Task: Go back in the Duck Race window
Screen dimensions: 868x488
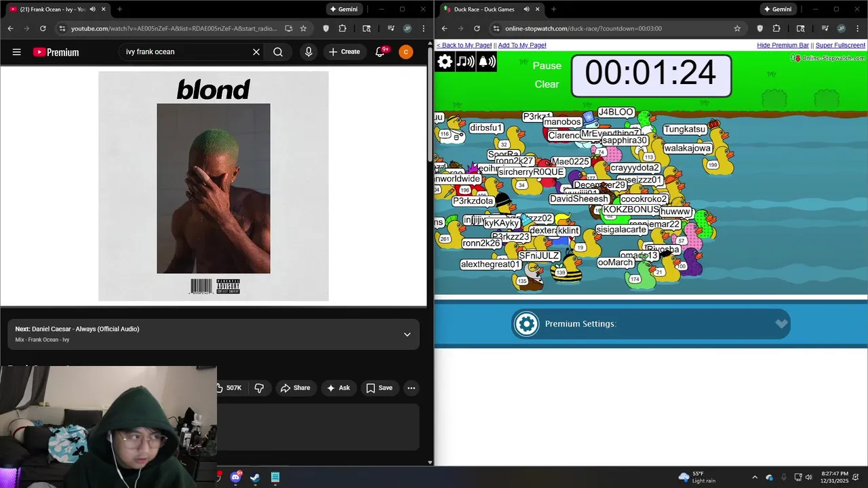Action: pos(444,28)
